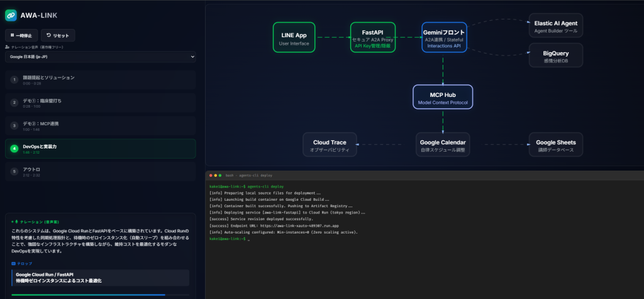This screenshot has width=644, height=299.
Task: Click the reset arrow icon
Action: coord(48,35)
